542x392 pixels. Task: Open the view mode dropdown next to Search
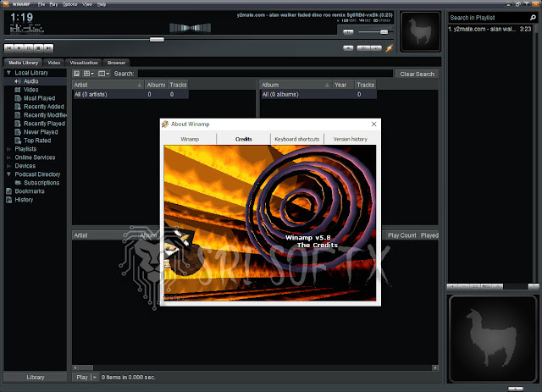88,74
